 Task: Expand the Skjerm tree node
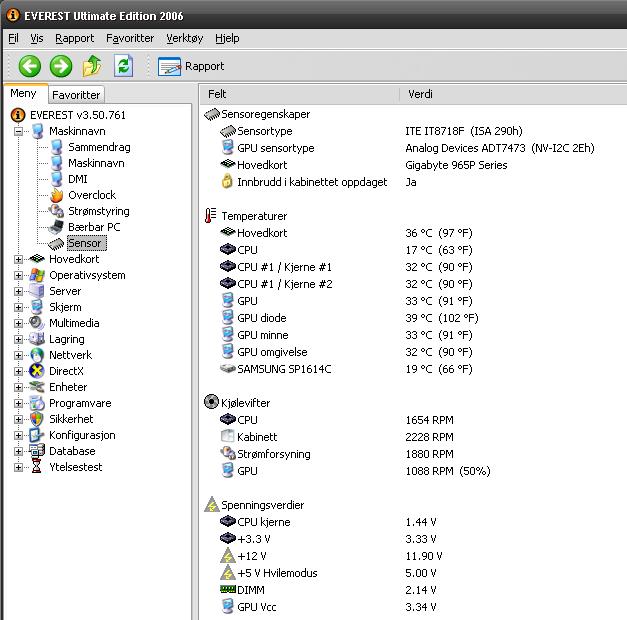18,307
